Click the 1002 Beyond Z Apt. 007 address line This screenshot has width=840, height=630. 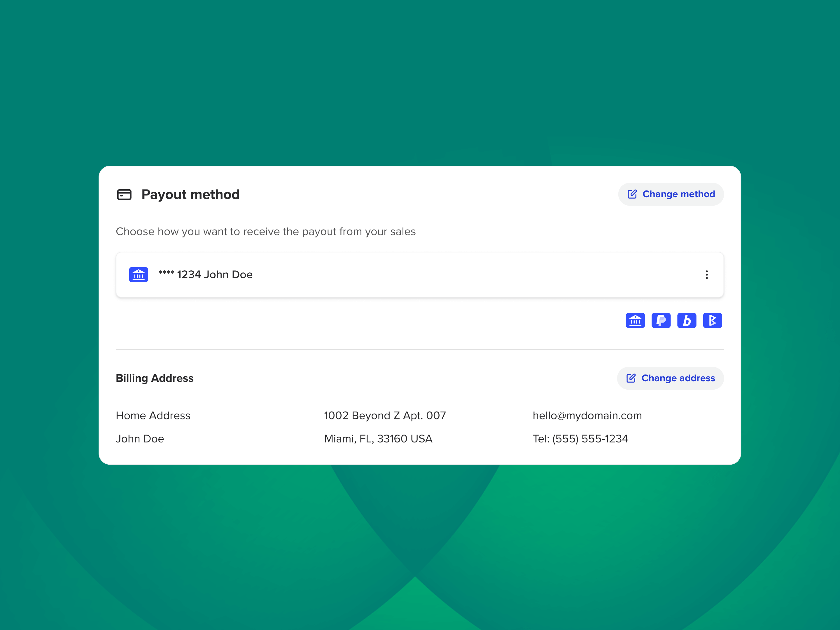point(385,415)
